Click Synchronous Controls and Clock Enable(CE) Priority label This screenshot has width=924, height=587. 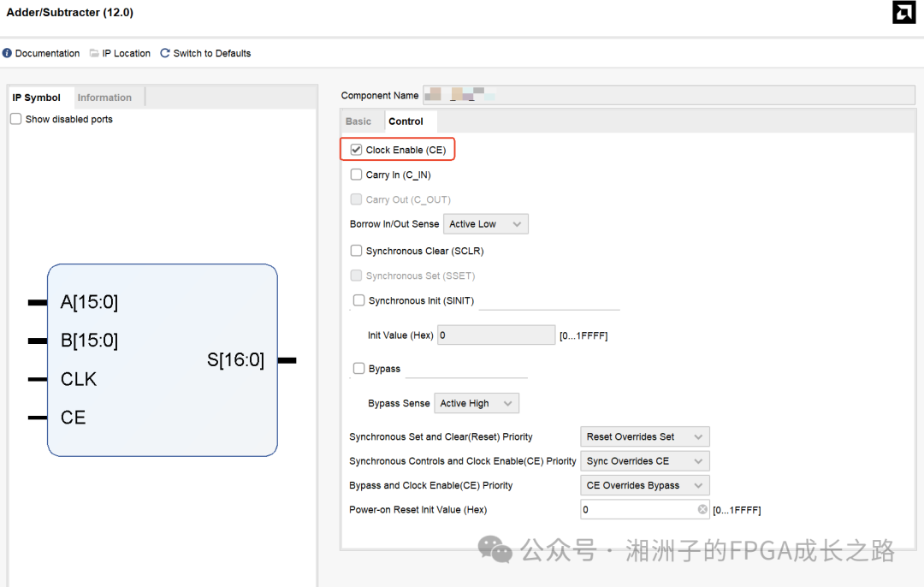(463, 461)
